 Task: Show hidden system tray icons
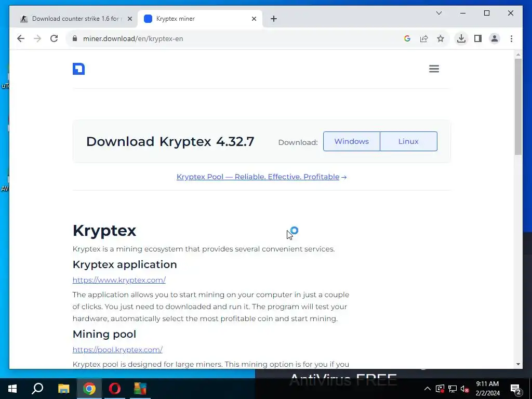point(428,389)
